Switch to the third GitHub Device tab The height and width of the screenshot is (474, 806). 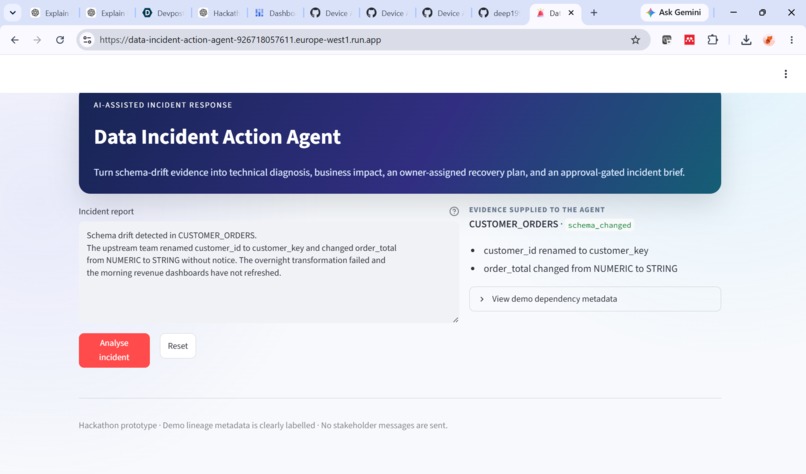(x=443, y=13)
